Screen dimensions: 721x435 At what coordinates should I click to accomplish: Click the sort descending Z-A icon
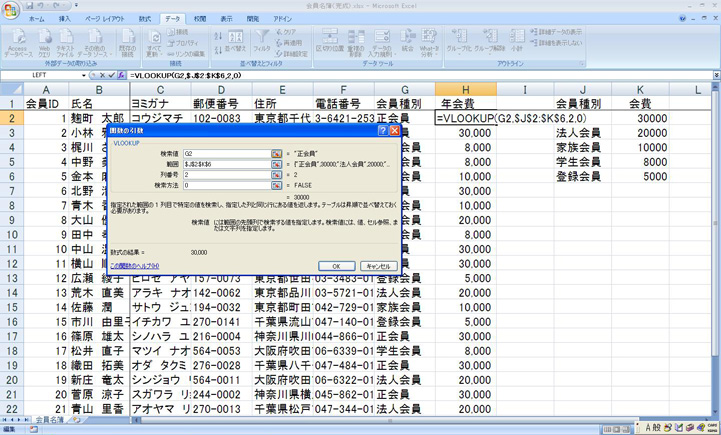[218, 48]
